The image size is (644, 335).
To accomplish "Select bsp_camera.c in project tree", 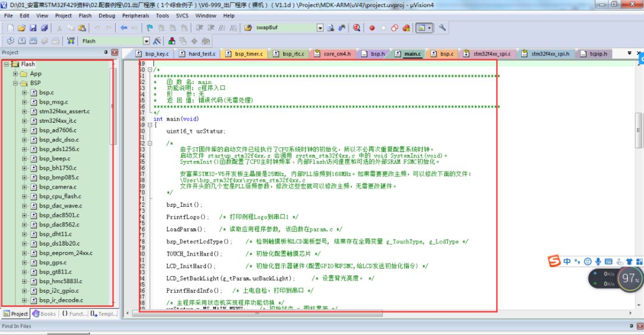I will [x=57, y=187].
